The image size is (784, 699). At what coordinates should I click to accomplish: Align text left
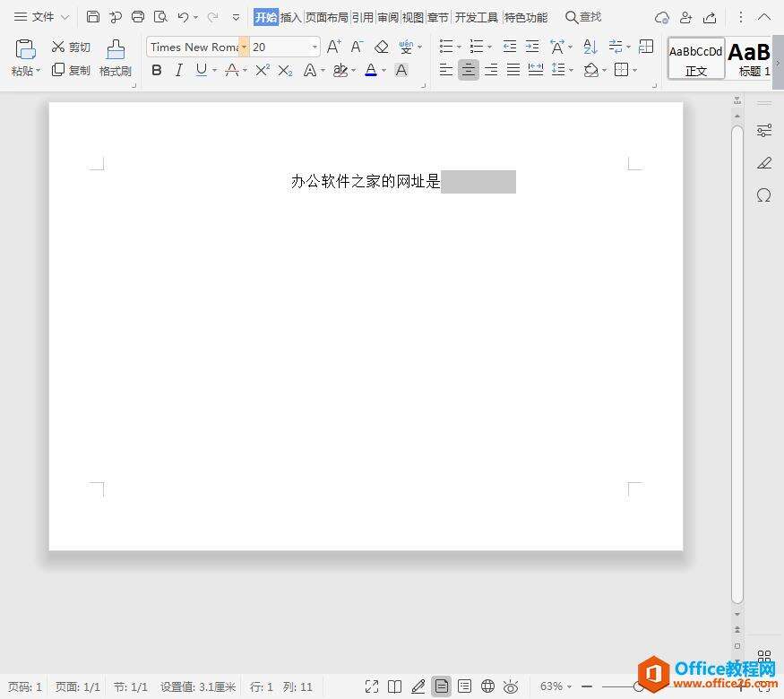(446, 70)
